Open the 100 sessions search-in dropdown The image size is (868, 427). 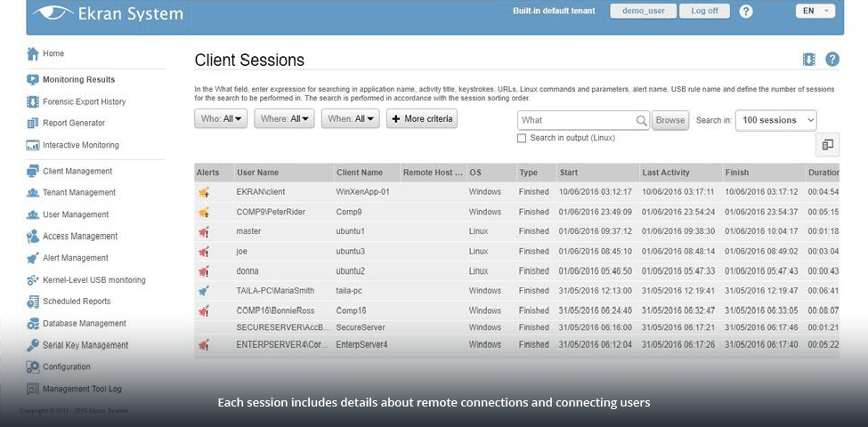775,120
